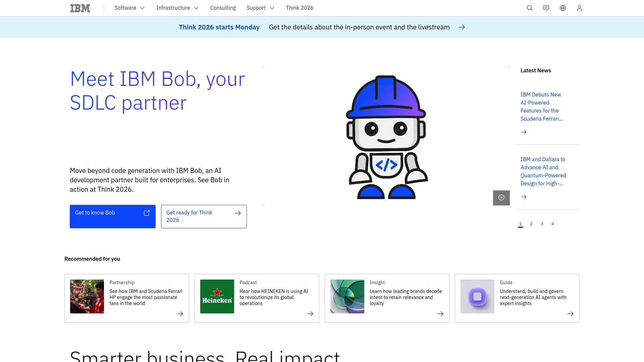Go to news page 4
Image resolution: width=644 pixels, height=362 pixels.
coord(553,224)
